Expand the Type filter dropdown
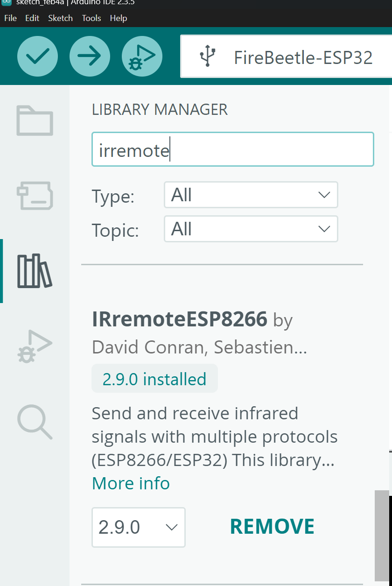 pyautogui.click(x=251, y=195)
